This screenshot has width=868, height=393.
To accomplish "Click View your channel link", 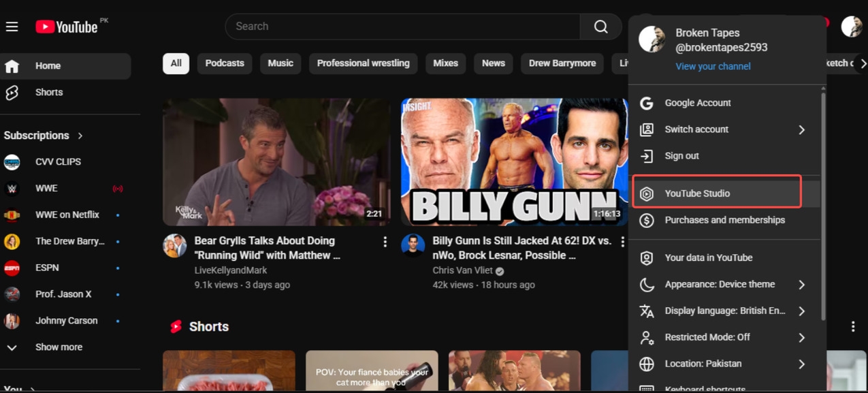I will tap(713, 67).
